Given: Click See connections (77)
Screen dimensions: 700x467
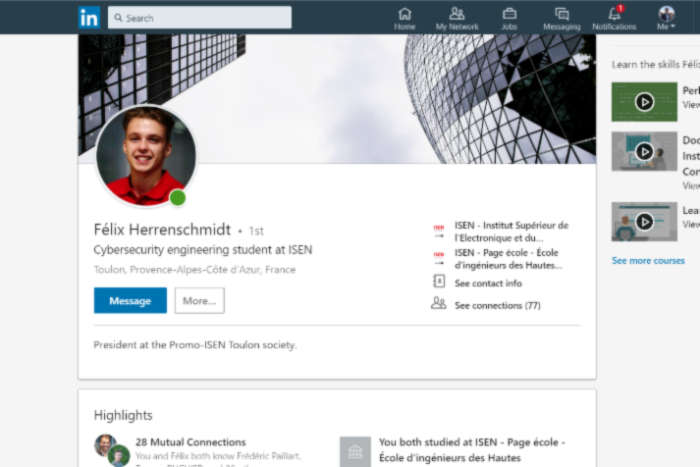Looking at the screenshot, I should pos(497,305).
